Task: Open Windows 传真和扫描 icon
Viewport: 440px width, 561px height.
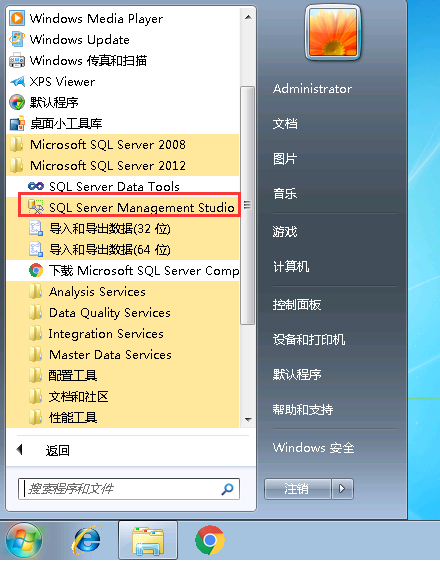Action: pos(17,60)
